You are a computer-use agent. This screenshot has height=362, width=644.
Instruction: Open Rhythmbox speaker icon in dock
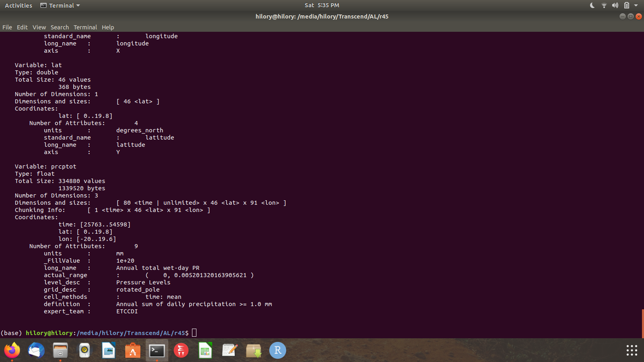pos(85,350)
